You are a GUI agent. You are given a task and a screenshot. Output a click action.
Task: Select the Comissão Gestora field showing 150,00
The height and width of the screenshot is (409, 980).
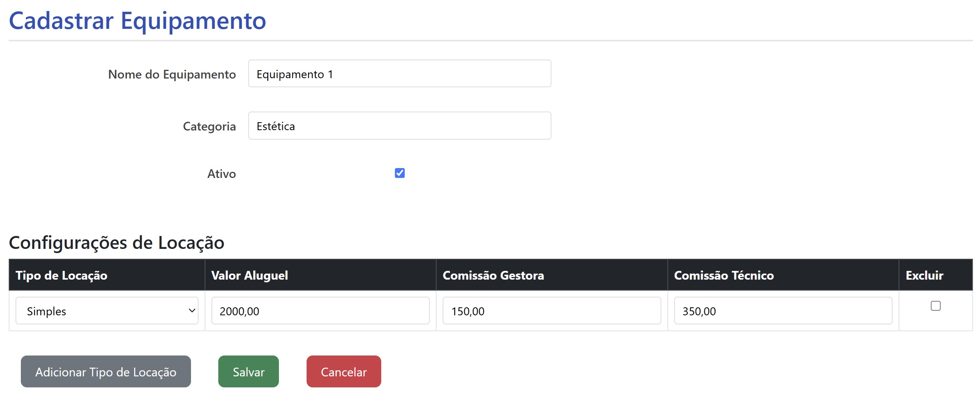552,311
